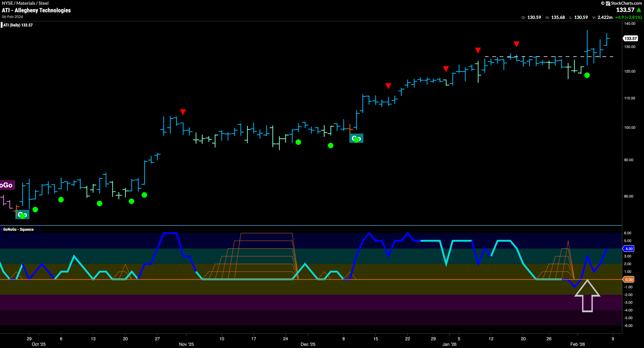Click green dot near October 21
The width and height of the screenshot is (644, 348).
(131, 201)
